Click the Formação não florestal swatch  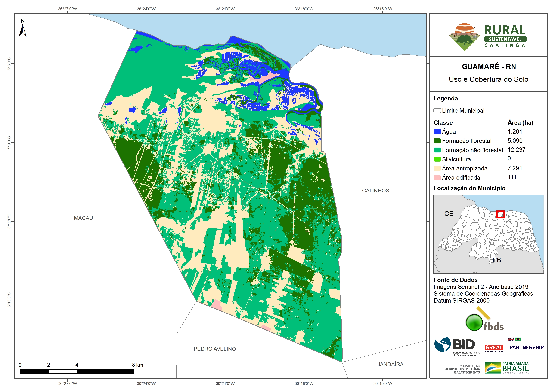(437, 150)
